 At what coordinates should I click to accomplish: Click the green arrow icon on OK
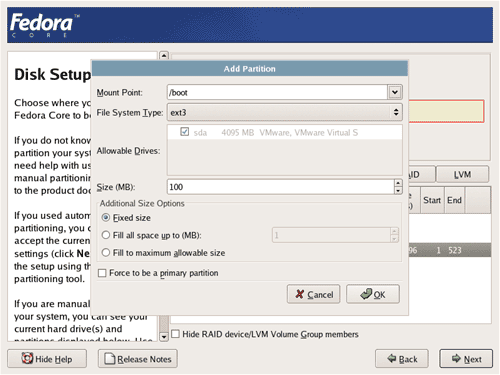366,294
